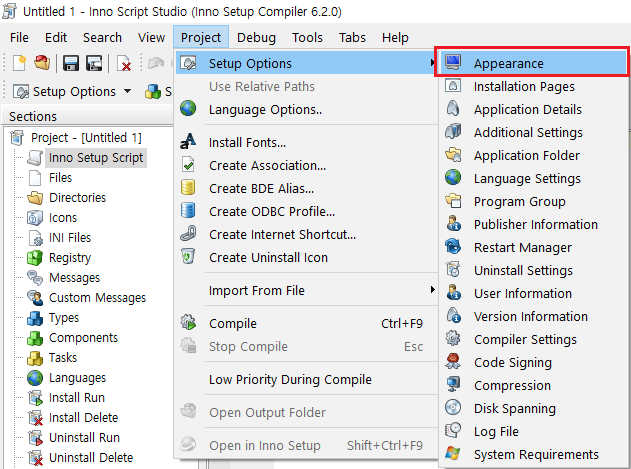
Task: Click the Application Details icon
Action: 453,109
